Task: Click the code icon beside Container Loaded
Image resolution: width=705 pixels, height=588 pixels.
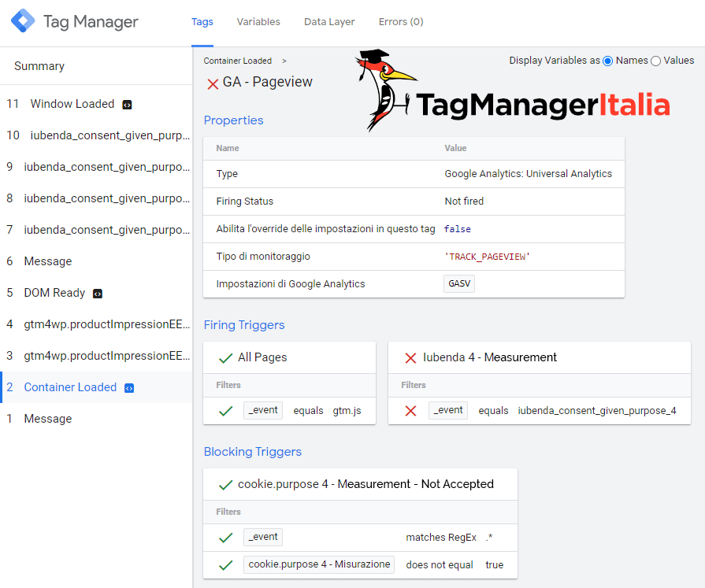Action: (x=129, y=388)
